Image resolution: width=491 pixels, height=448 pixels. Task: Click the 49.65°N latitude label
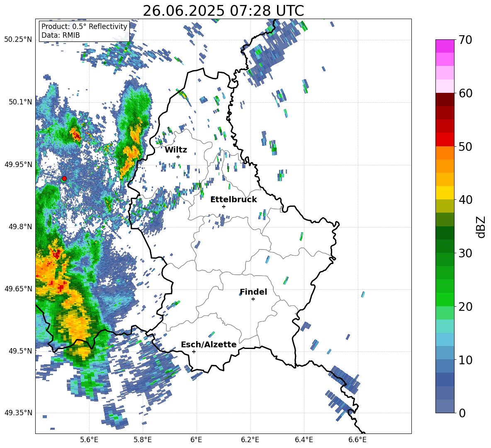click(18, 288)
